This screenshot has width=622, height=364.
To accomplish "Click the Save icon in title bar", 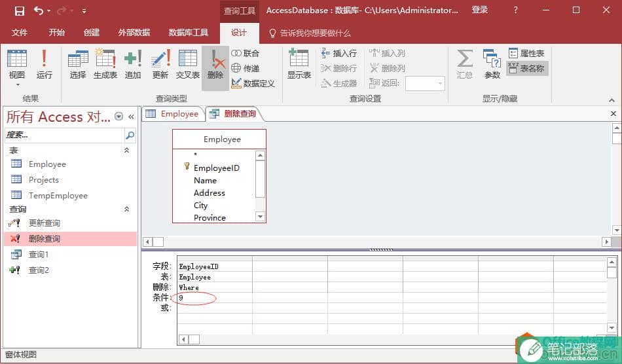I will 19,10.
